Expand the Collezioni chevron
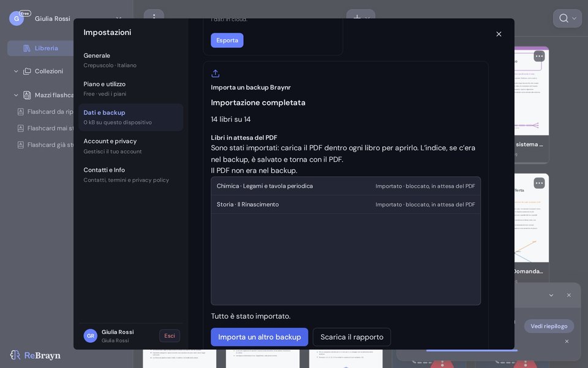 click(x=16, y=71)
